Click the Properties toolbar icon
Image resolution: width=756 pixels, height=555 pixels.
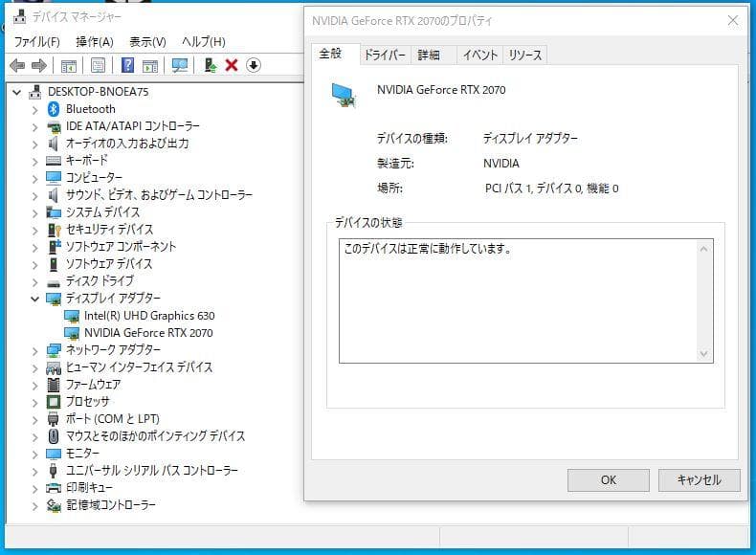(x=98, y=65)
